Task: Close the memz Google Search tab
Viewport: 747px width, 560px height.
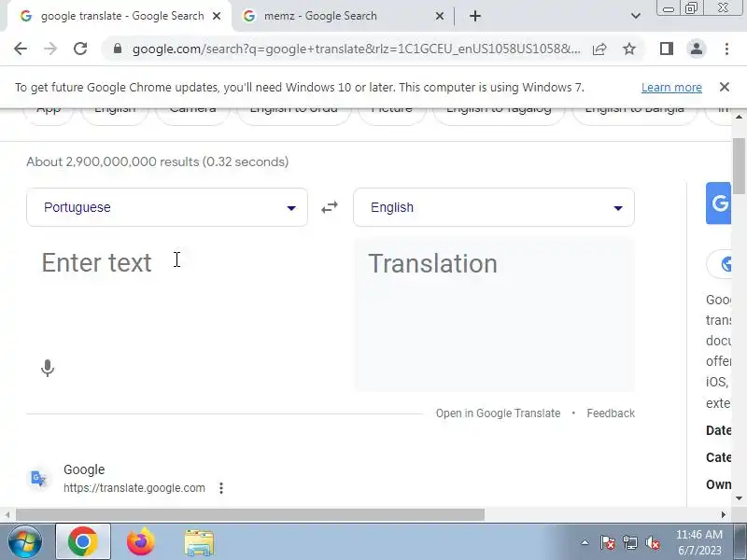Action: 439,16
